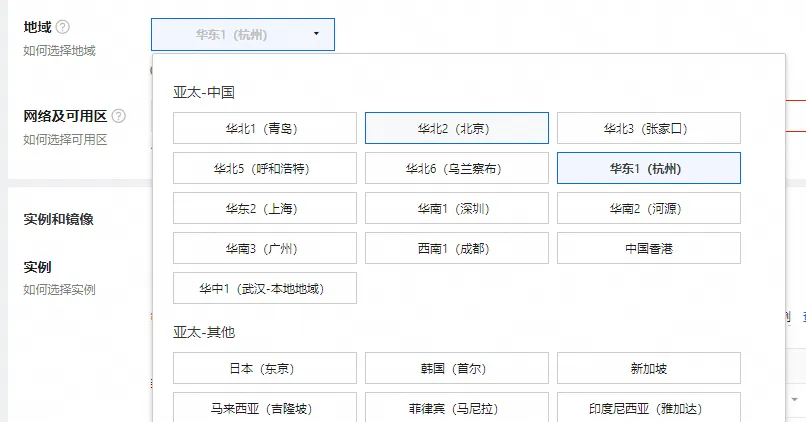Select 华中1（武汉-本地地域）option
Screen dimensions: 806x422
coord(264,288)
